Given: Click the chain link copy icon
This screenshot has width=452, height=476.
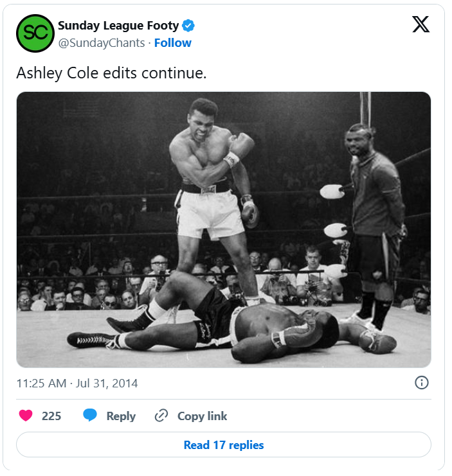Looking at the screenshot, I should coord(161,416).
